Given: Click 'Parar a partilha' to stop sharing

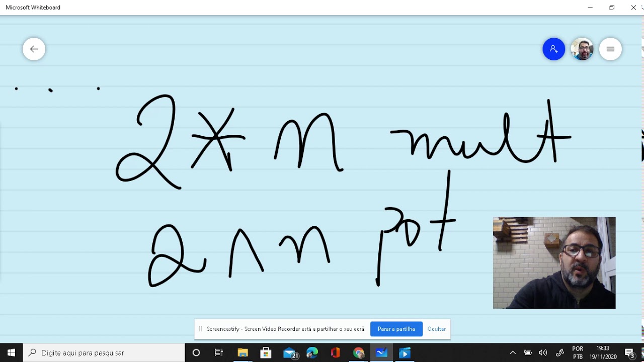Looking at the screenshot, I should coord(396,329).
